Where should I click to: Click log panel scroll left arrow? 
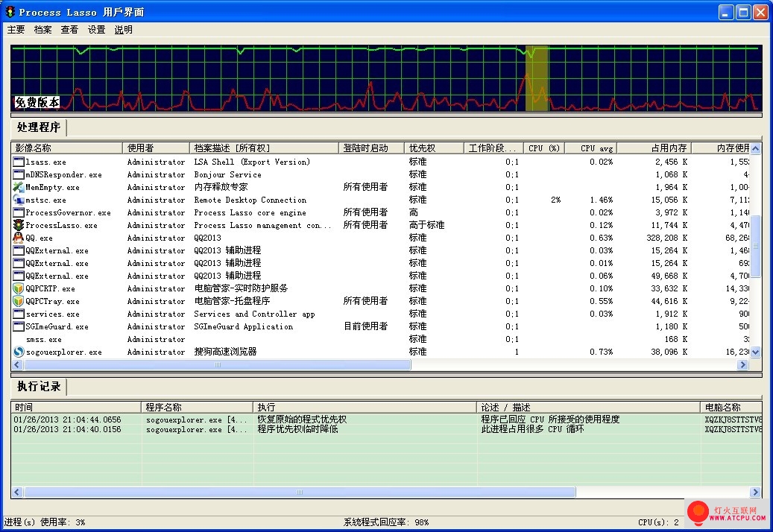tap(17, 492)
